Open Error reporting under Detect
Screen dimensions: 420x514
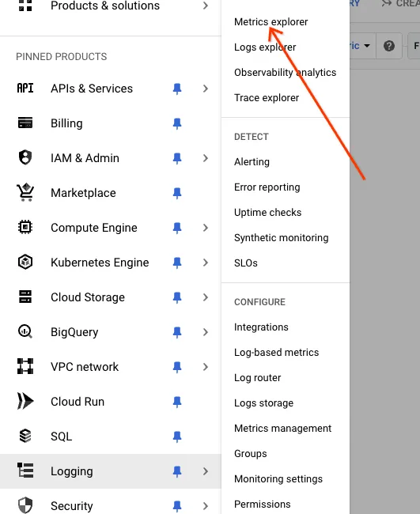coord(267,187)
